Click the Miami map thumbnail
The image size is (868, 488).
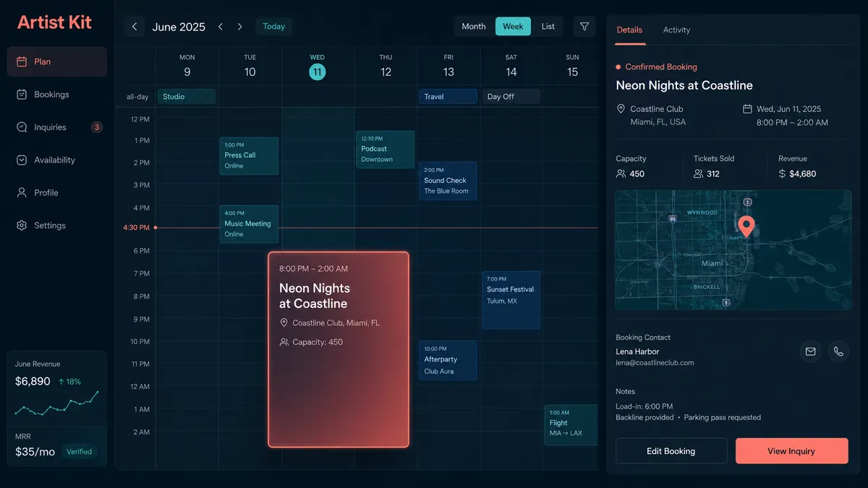(733, 250)
